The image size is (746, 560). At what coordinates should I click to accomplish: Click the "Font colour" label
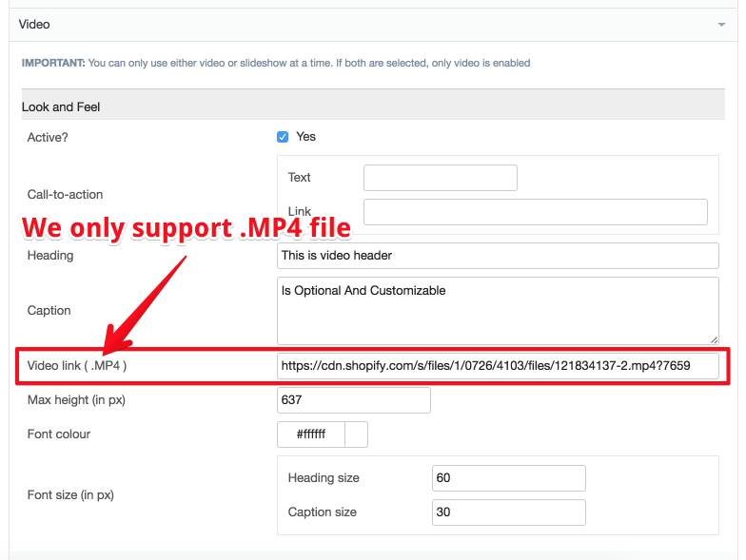coord(59,434)
